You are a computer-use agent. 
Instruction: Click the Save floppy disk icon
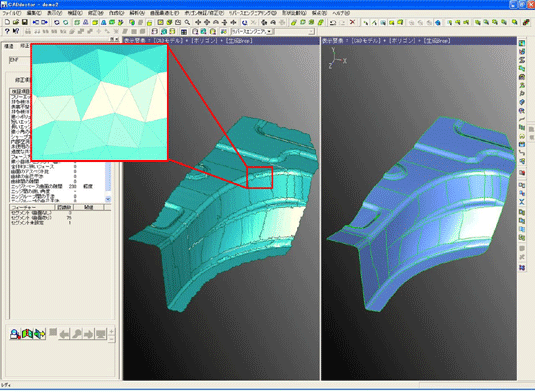pyautogui.click(x=25, y=23)
